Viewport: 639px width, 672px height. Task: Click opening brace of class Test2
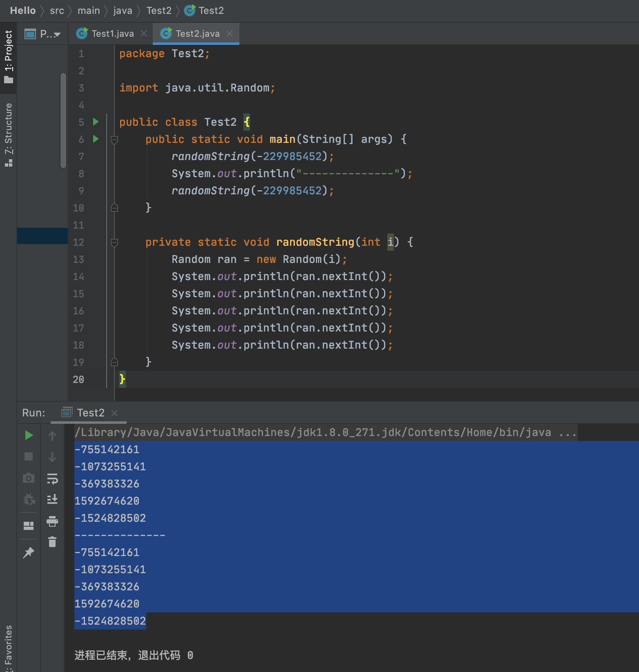(246, 122)
